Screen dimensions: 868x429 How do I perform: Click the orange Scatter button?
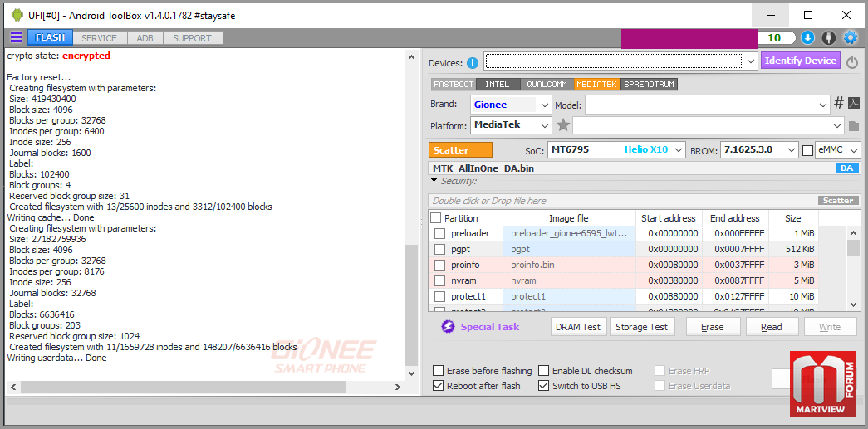point(460,150)
